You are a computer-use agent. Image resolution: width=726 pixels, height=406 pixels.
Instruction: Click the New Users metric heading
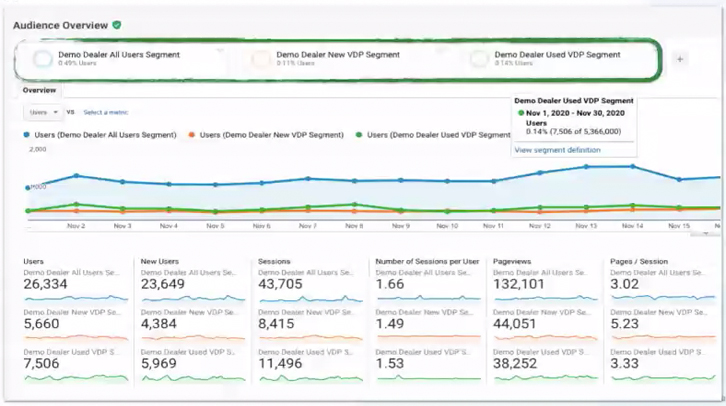[x=159, y=262]
